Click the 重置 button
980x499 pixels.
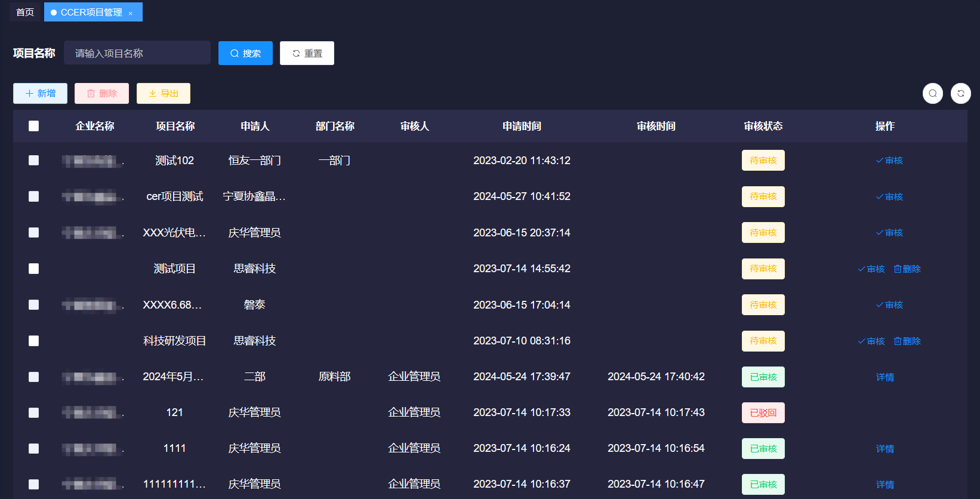click(x=307, y=53)
